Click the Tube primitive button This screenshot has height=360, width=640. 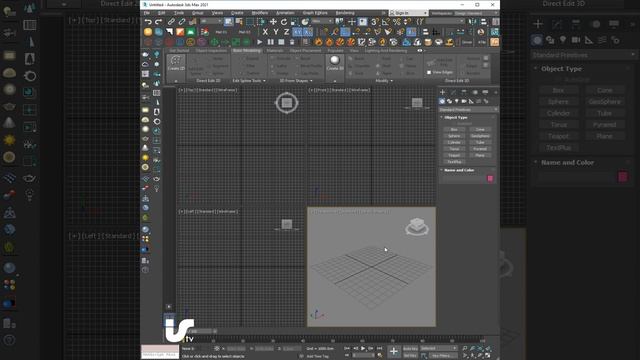[480, 142]
